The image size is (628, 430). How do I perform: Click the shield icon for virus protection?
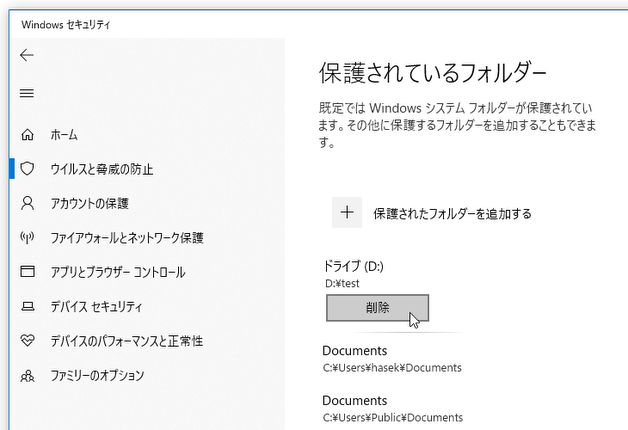(x=27, y=169)
